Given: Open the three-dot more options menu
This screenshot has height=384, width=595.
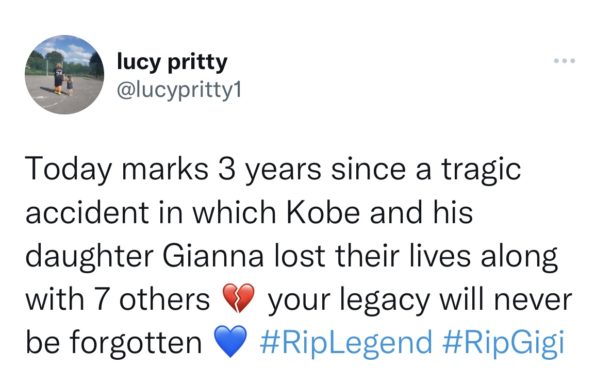Looking at the screenshot, I should pyautogui.click(x=564, y=61).
